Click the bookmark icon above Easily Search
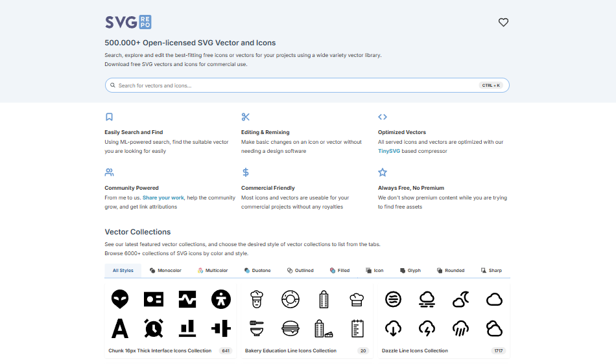The image size is (616, 364). (x=109, y=117)
